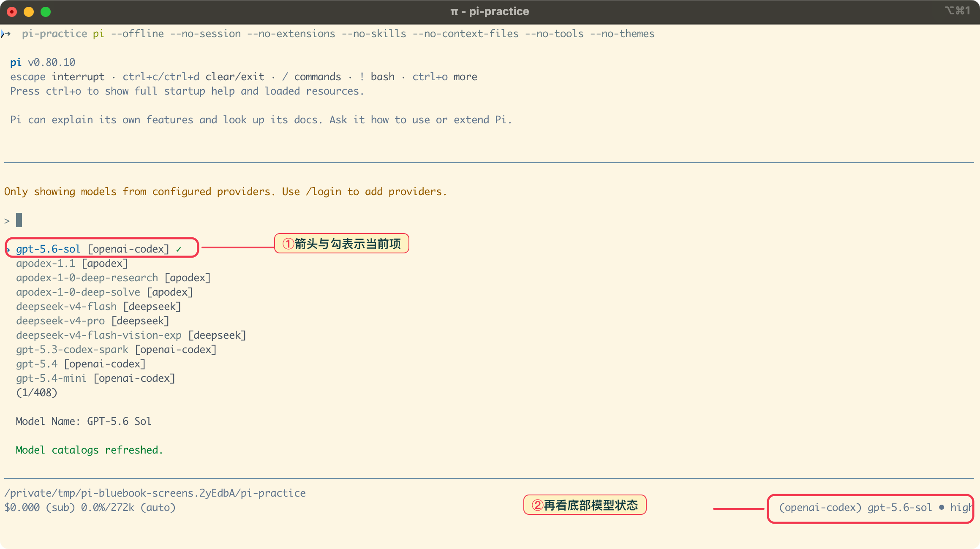Screen dimensions: 980x549
Task: Choose apodex-1-0-deep-research model entry
Action: pos(113,277)
